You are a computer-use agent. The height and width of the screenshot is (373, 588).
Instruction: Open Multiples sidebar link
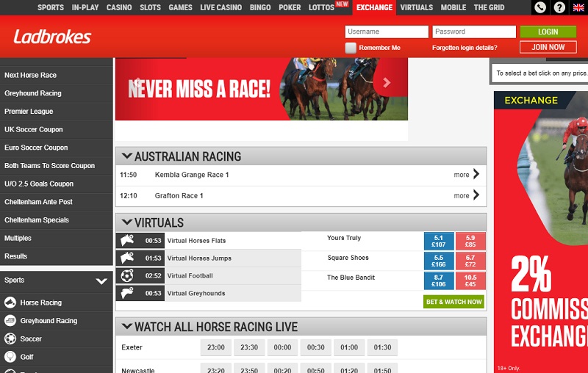18,238
